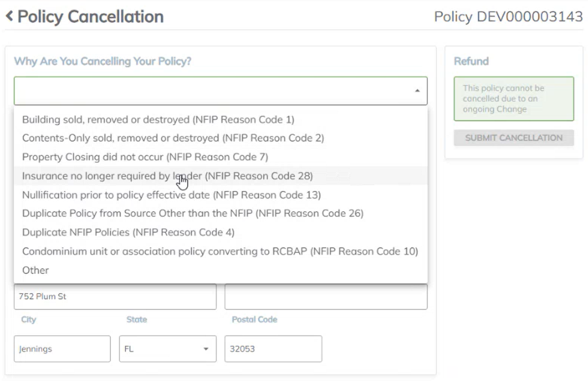Choose Duplicate Policy from Source Other than NFIP
Image resolution: width=588 pixels, height=381 pixels.
coord(193,214)
